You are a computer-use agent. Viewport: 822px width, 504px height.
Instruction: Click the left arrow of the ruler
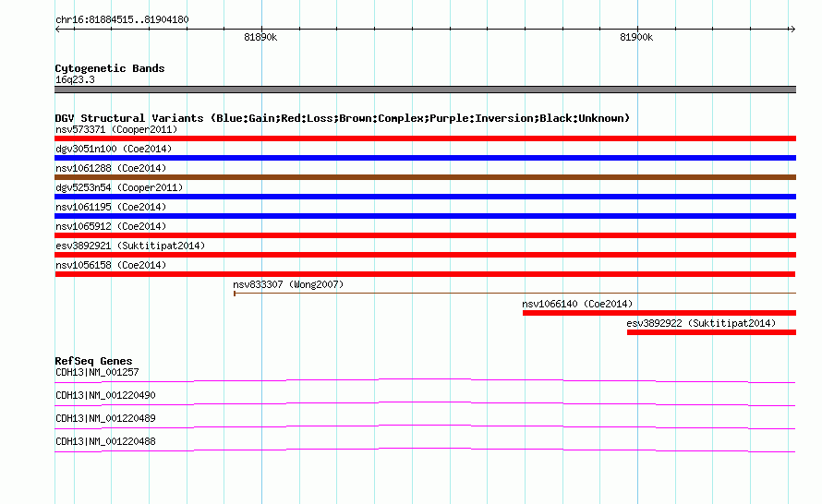click(57, 29)
